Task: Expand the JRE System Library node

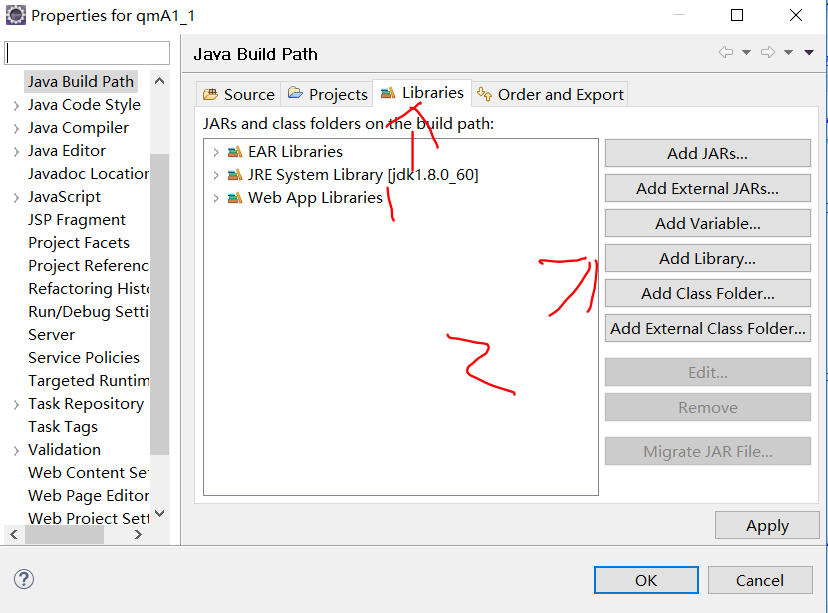Action: tap(215, 175)
